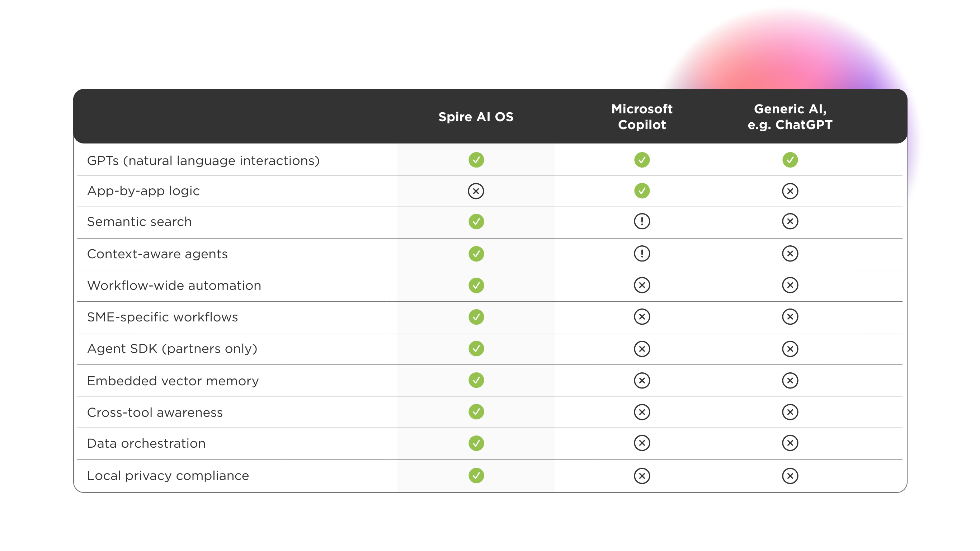The image size is (980, 551).
Task: Select the Microsoft Copilot column header
Action: (x=642, y=117)
